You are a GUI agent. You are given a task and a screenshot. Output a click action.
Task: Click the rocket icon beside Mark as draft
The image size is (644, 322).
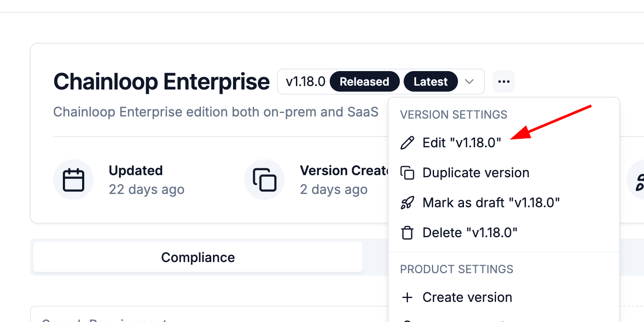pos(407,203)
